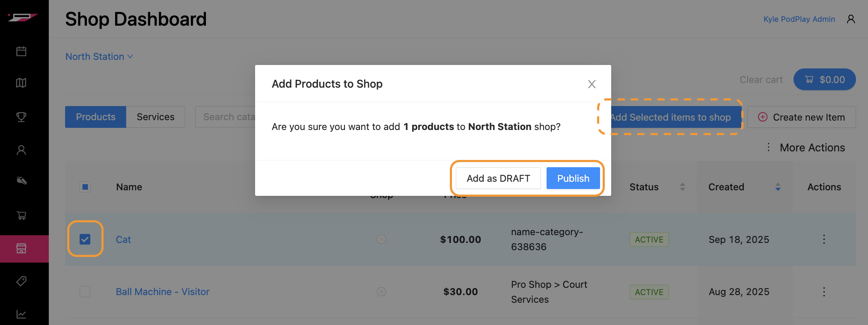
Task: Check the Ball Machine - Visitor checkbox
Action: pos(85,292)
